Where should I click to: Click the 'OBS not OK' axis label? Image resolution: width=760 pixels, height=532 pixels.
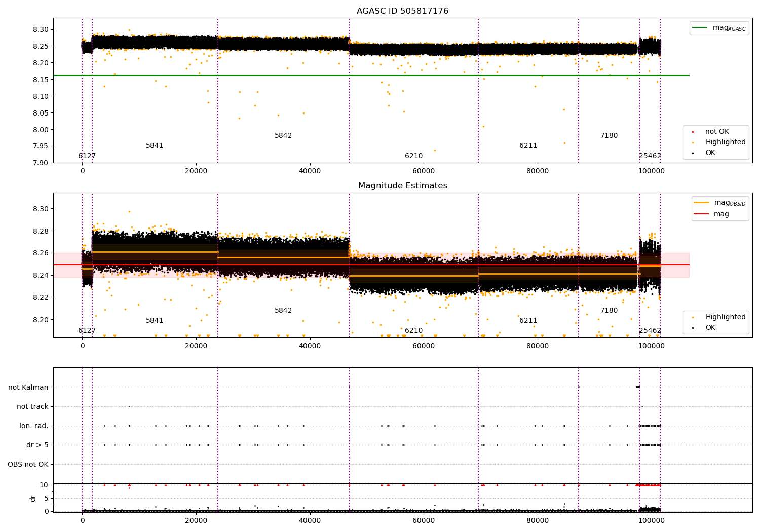coord(28,465)
